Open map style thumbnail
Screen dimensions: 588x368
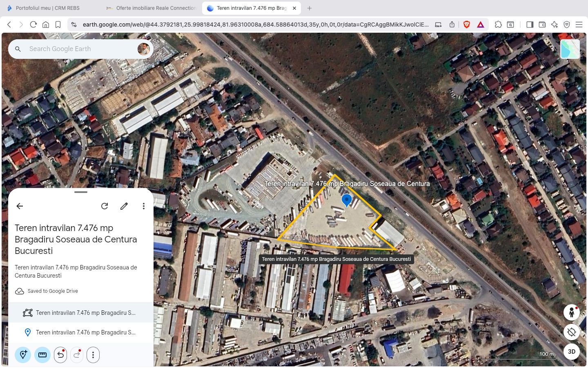click(570, 49)
